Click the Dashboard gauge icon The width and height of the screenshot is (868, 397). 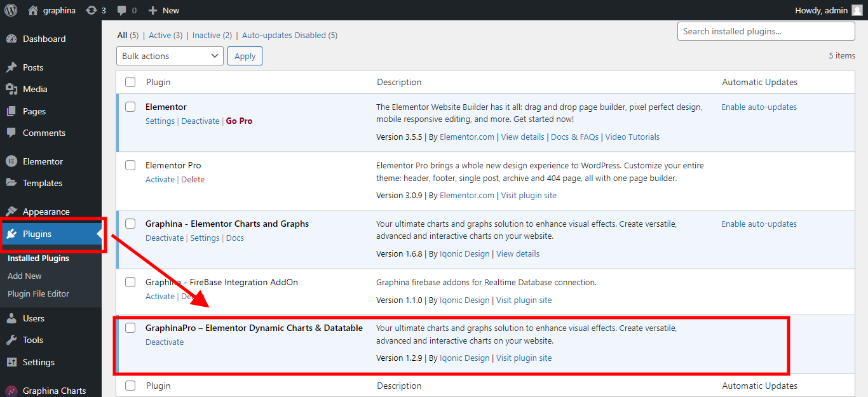11,39
